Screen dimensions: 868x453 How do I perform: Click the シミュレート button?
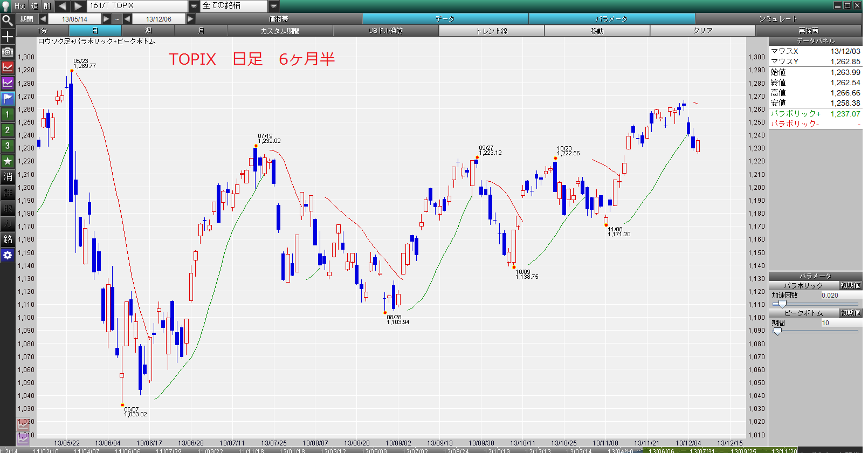(779, 19)
